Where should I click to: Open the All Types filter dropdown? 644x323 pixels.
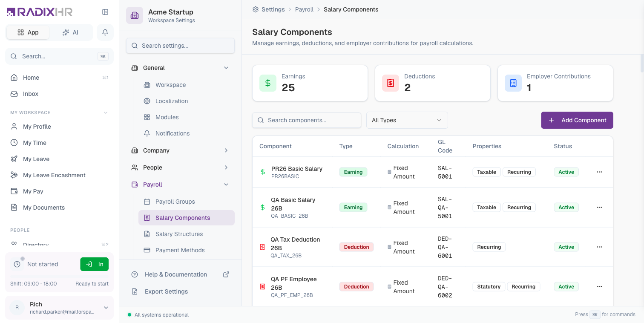[x=407, y=120]
